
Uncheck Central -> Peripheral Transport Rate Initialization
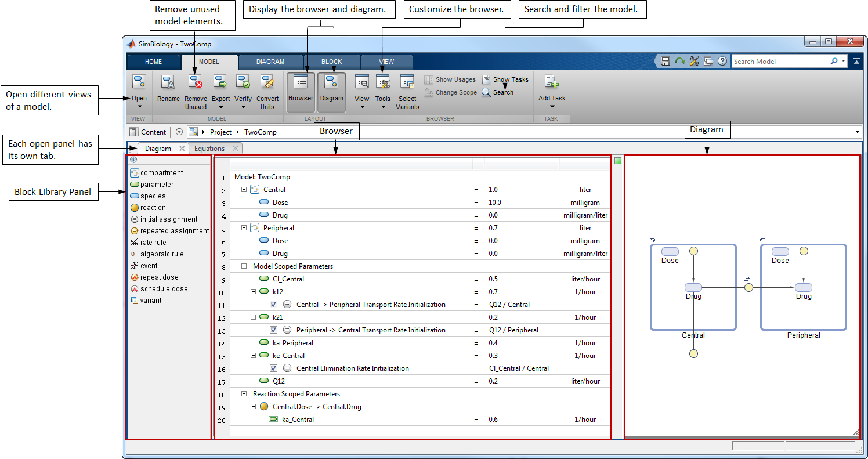pyautogui.click(x=273, y=305)
